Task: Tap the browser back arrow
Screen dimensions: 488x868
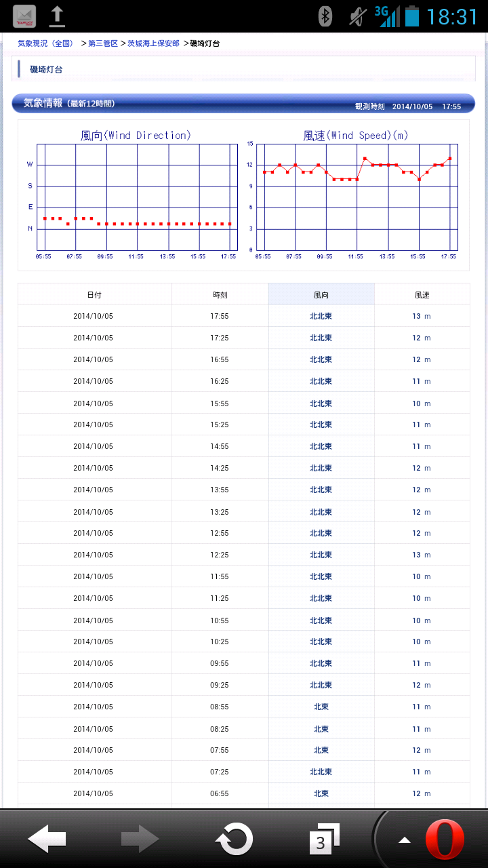Action: (x=47, y=840)
